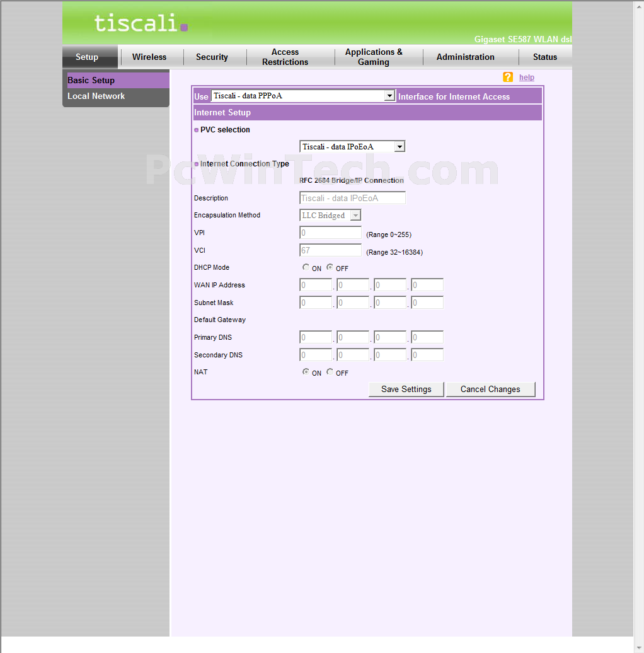Open the PVC selection dropdown
Screen dimensions: 644x653
click(352, 147)
